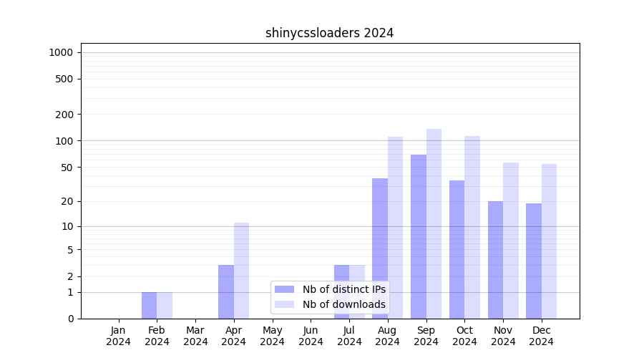The image size is (644, 358).
Task: Select the October 2024 distinct IPs bar
Action: click(x=457, y=249)
